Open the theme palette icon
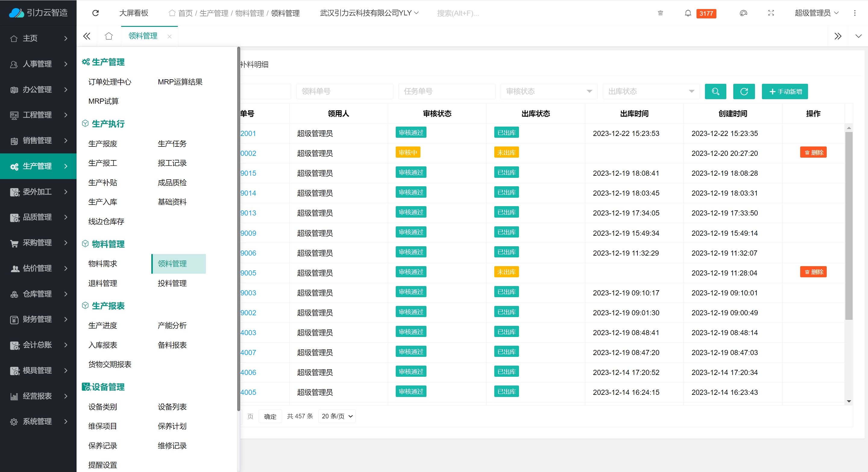868x472 pixels. 743,13
